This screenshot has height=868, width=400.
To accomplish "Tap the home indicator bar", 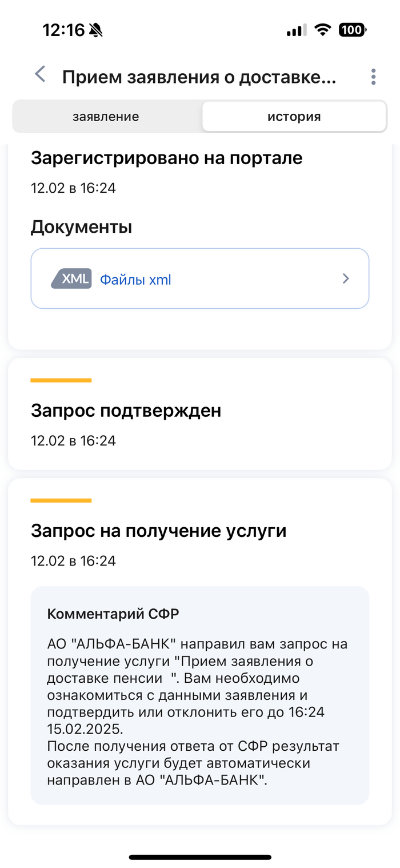I will 200,857.
